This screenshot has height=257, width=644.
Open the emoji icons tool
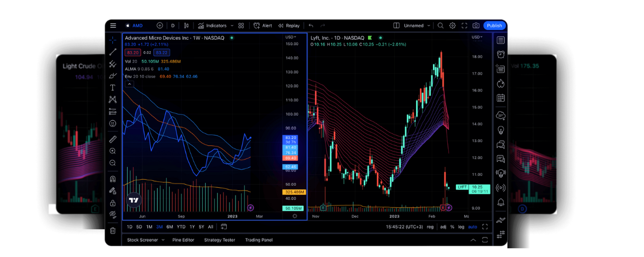[x=112, y=124]
